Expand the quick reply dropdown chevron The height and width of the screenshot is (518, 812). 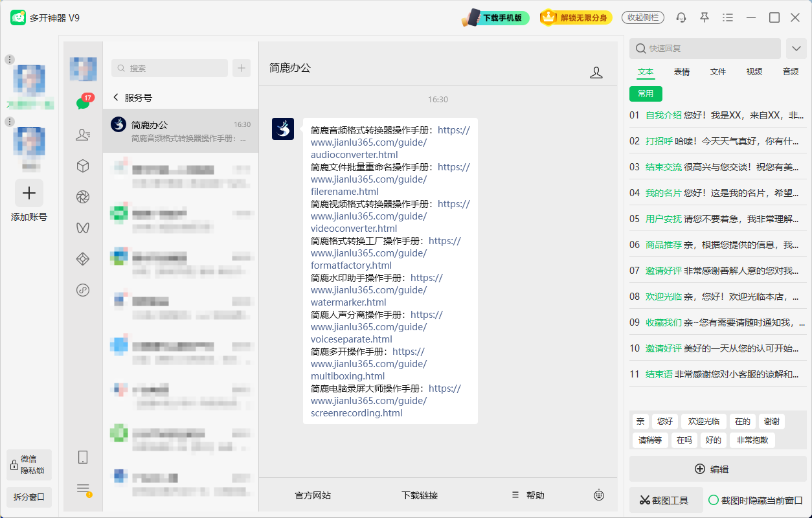click(x=796, y=48)
